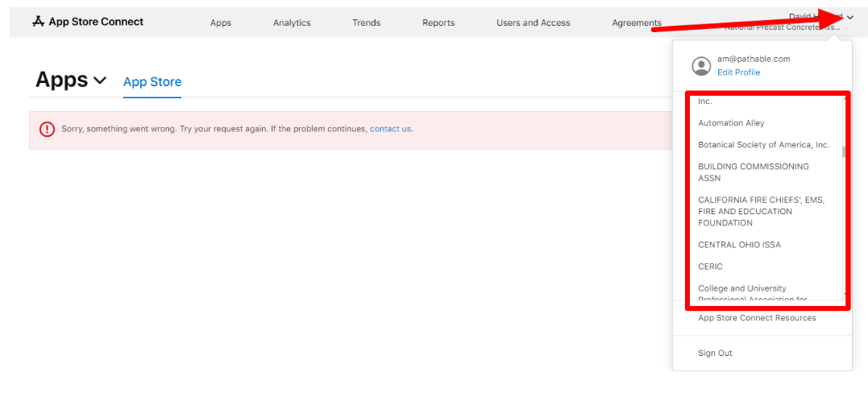Open the Agreements navigation item
Viewport: 868px width, 393px height.
point(637,23)
